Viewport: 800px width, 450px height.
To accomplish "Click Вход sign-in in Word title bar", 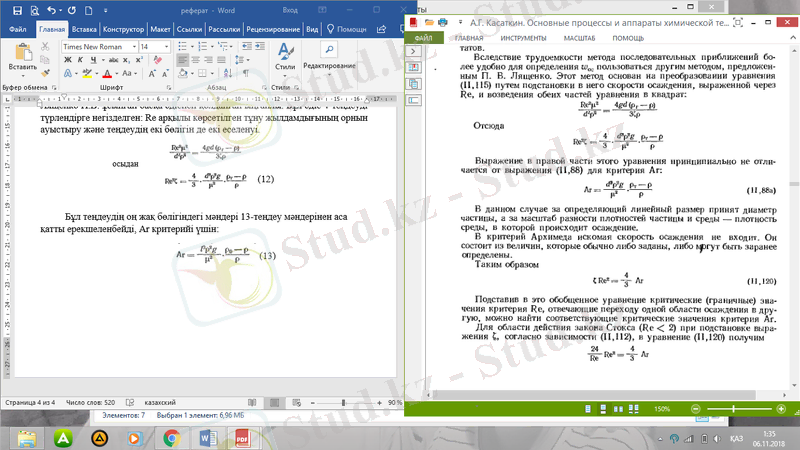I will [290, 10].
